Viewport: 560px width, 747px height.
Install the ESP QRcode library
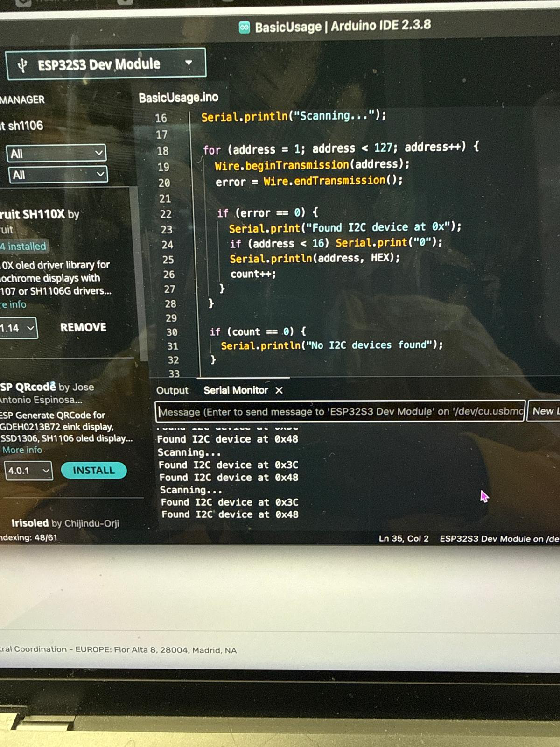coord(93,470)
